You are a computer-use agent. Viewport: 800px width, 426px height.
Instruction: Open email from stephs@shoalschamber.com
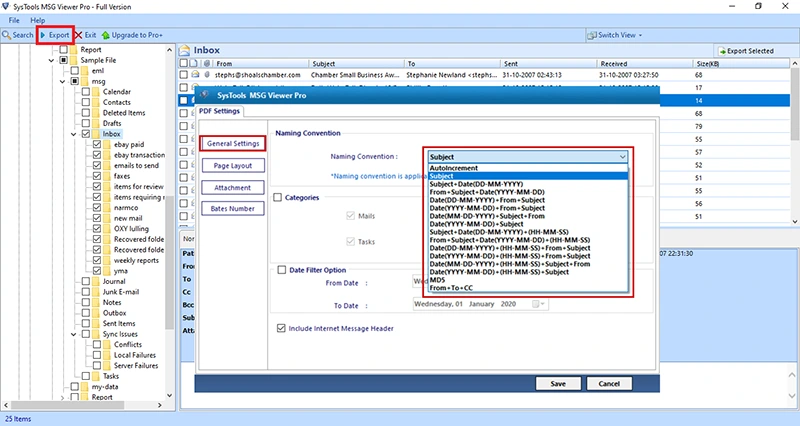click(x=485, y=74)
